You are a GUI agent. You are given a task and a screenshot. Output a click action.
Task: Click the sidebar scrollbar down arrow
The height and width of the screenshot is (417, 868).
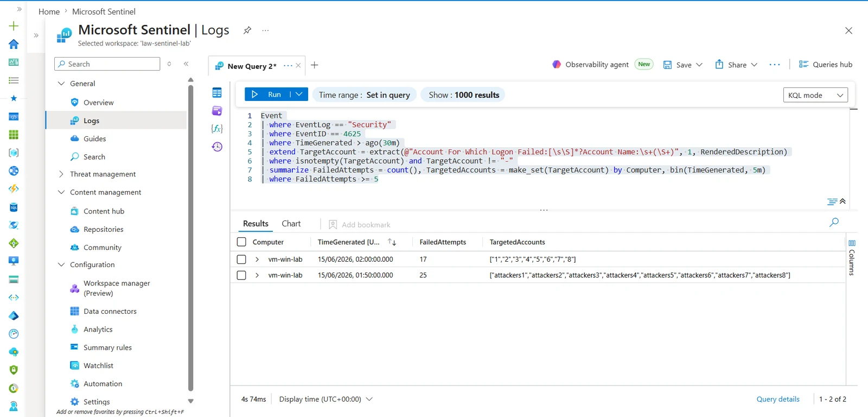[191, 401]
